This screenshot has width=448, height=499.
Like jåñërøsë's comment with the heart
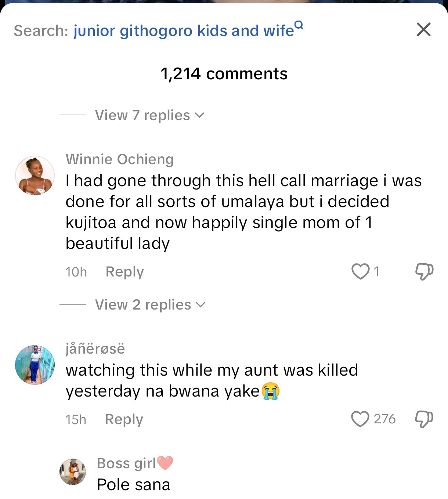(360, 419)
